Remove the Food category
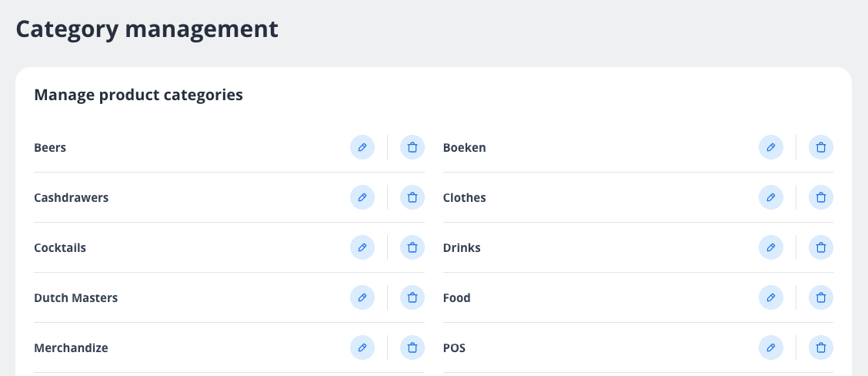The image size is (868, 376). click(x=821, y=297)
